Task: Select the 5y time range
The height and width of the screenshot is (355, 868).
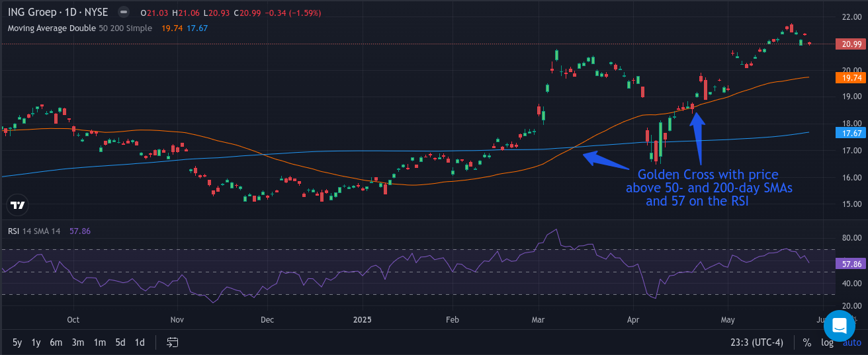Action: pos(17,342)
